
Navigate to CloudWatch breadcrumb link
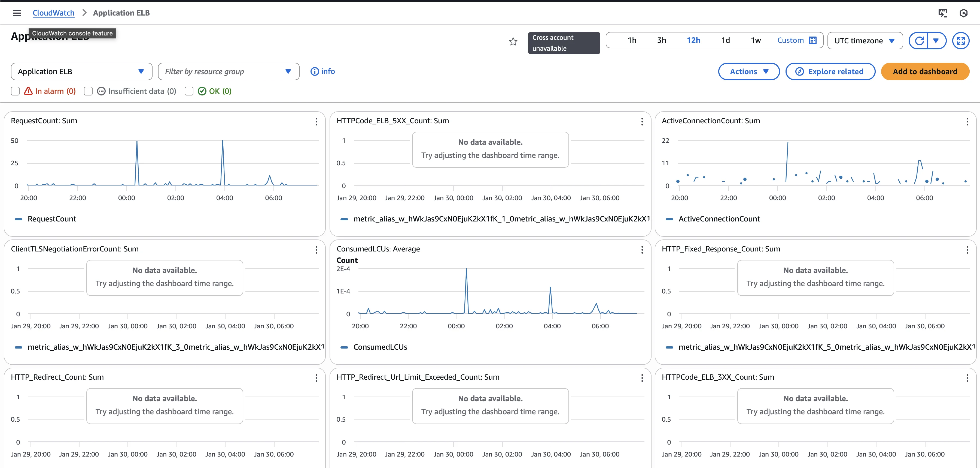click(x=53, y=13)
